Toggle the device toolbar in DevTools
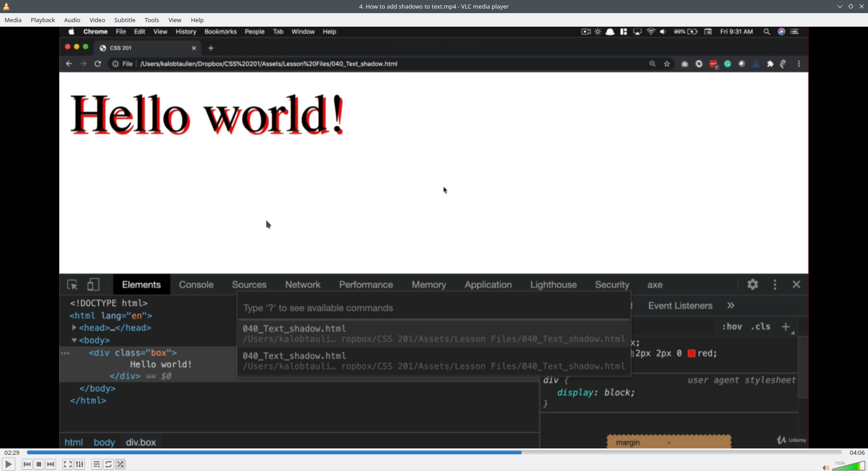The height and width of the screenshot is (471, 868). (x=93, y=285)
